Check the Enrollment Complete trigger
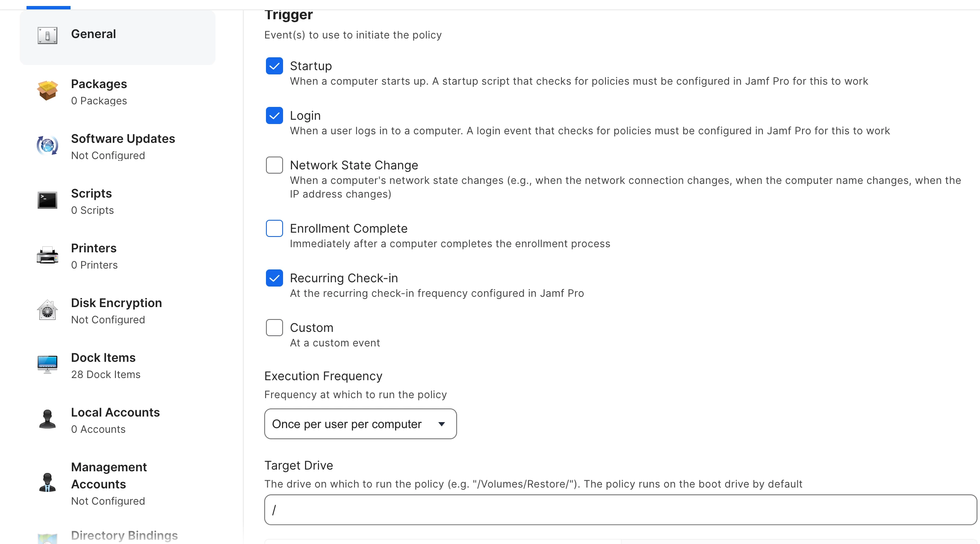 pos(275,228)
